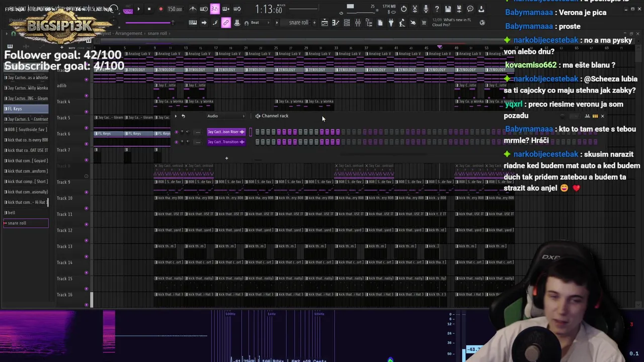Add a channel with the plus below rack
This screenshot has height=362, width=644.
pos(226,158)
